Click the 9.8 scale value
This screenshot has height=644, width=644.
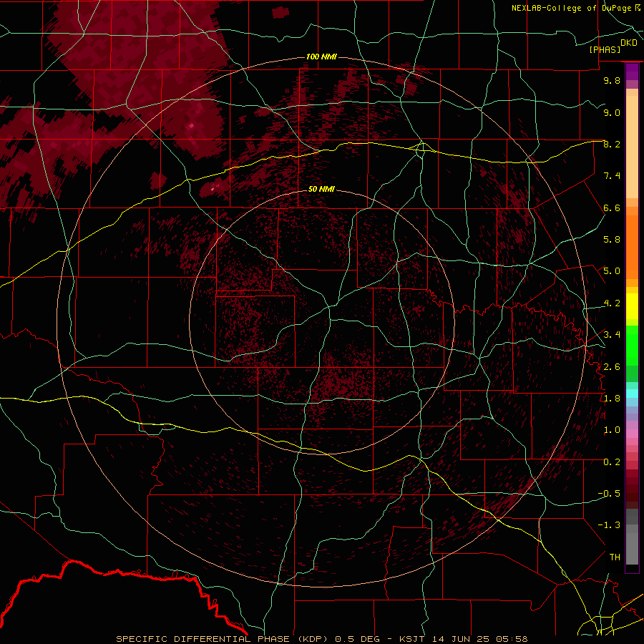click(612, 80)
